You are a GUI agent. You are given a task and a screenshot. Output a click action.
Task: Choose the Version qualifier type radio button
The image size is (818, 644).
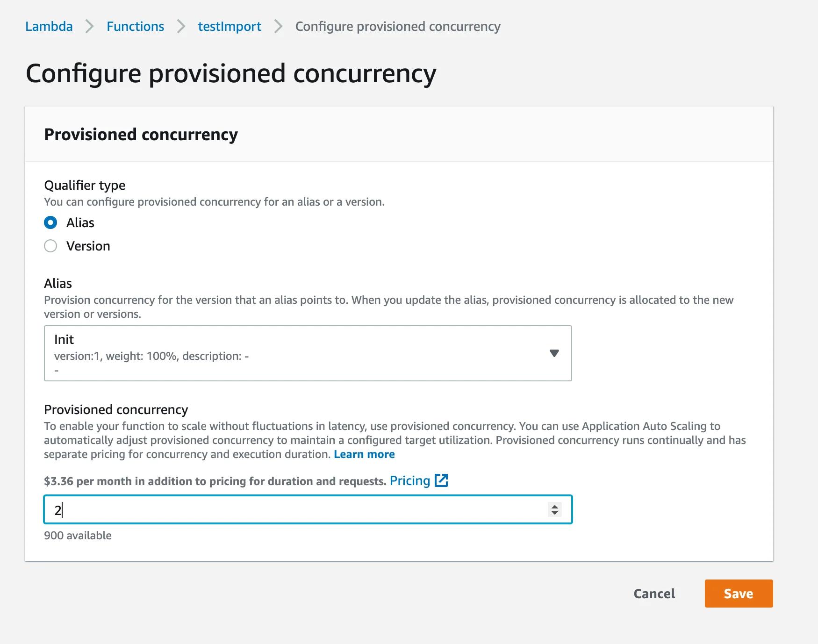50,246
